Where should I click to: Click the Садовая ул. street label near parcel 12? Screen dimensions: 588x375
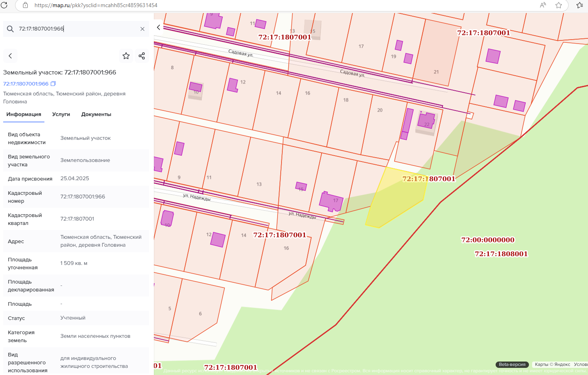241,53
